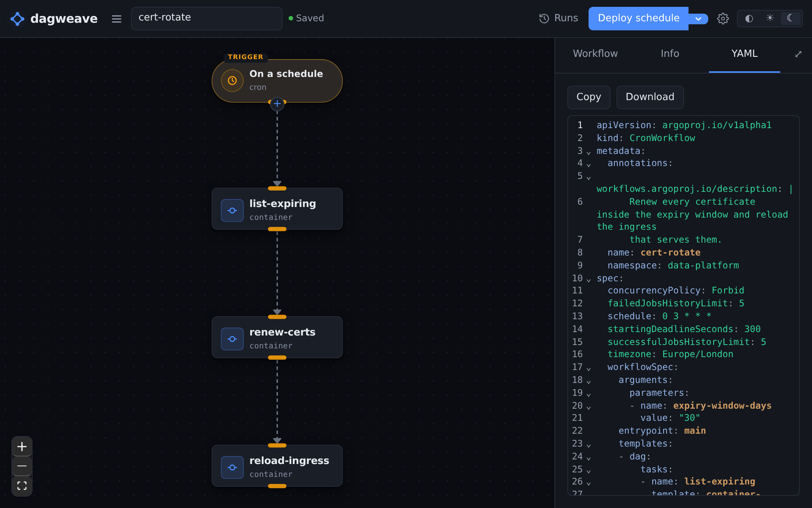This screenshot has width=812, height=508.
Task: Select the reload-ingress node
Action: pos(277,466)
